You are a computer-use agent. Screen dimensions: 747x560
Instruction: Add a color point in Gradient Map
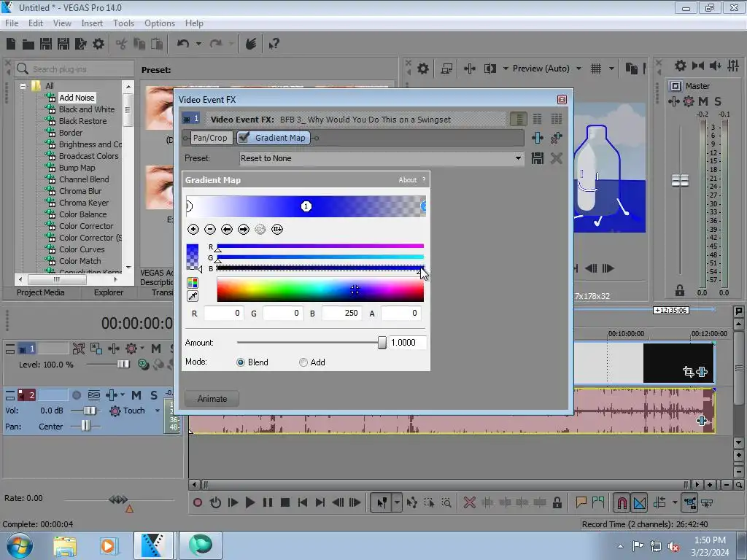pyautogui.click(x=193, y=230)
